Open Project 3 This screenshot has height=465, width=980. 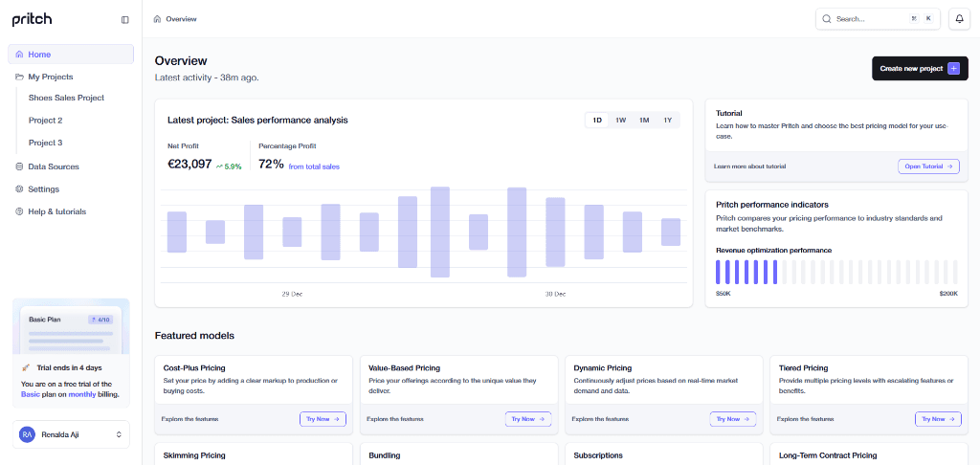[x=46, y=144]
